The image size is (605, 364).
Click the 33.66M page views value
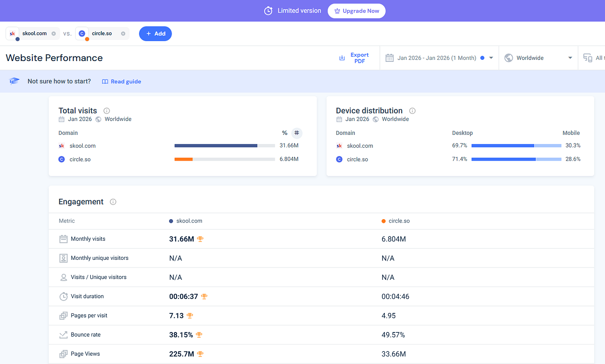click(x=394, y=354)
